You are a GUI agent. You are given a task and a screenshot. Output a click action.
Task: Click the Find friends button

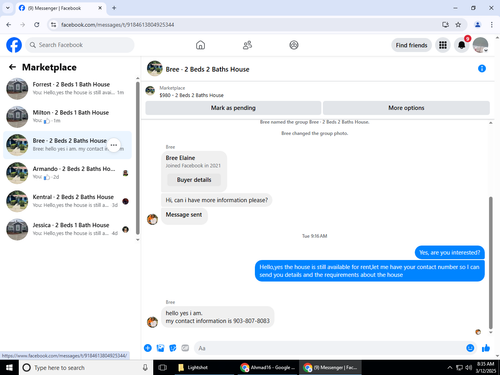tap(411, 45)
